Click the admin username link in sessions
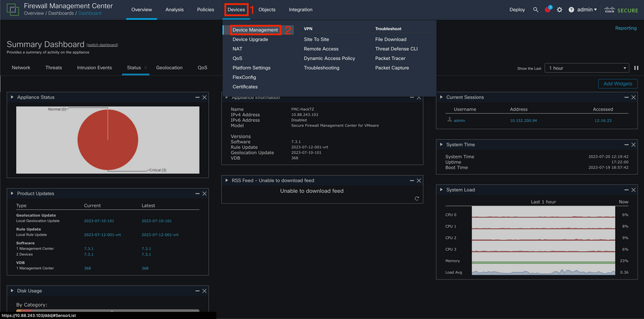Viewport: 644px width, 319px height. tap(459, 121)
